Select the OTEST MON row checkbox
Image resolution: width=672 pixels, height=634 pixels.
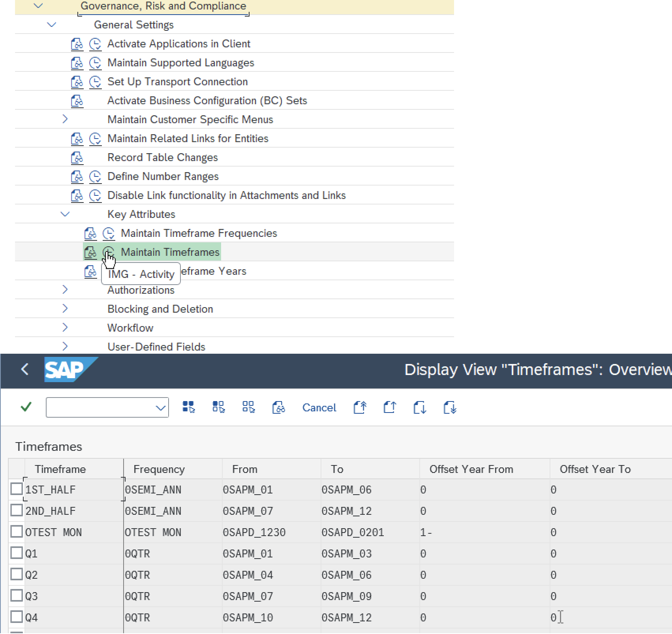click(x=17, y=531)
